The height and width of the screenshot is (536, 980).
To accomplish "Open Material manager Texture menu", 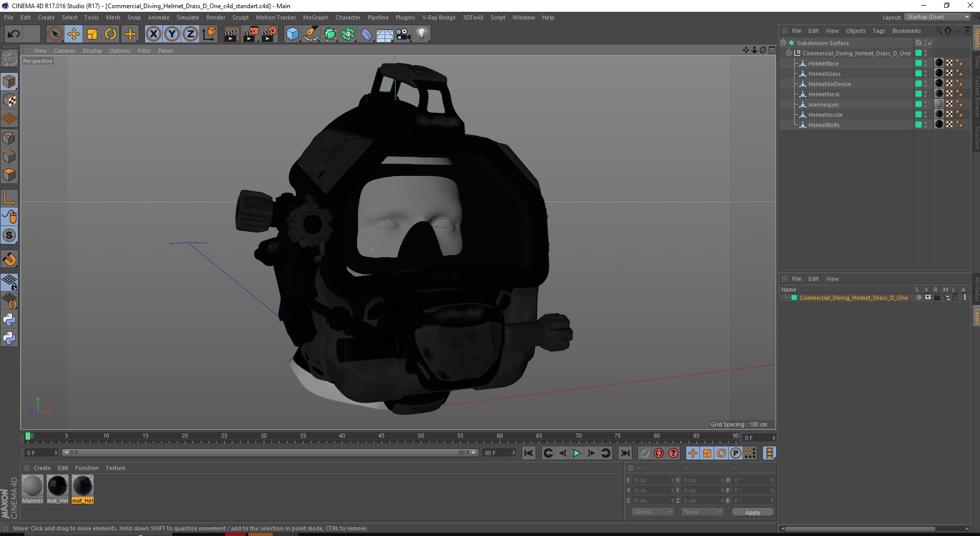I will pyautogui.click(x=115, y=468).
